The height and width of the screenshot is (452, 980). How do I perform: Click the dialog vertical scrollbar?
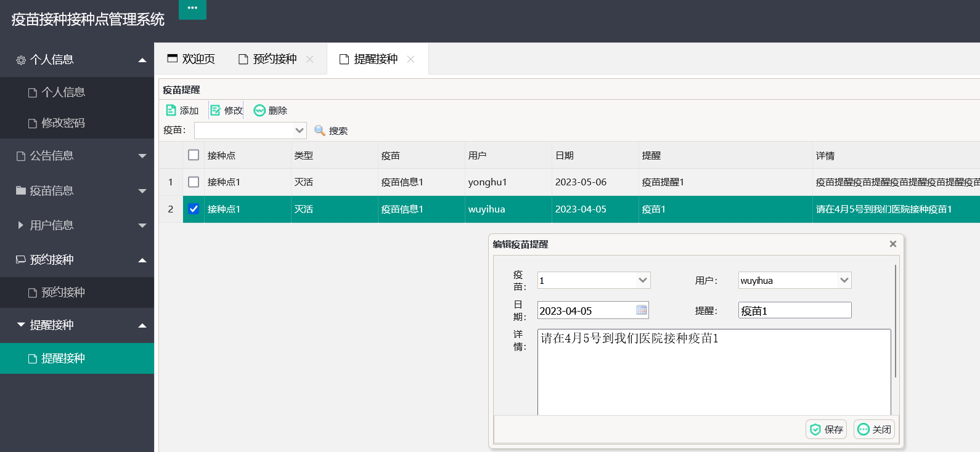pyautogui.click(x=895, y=320)
